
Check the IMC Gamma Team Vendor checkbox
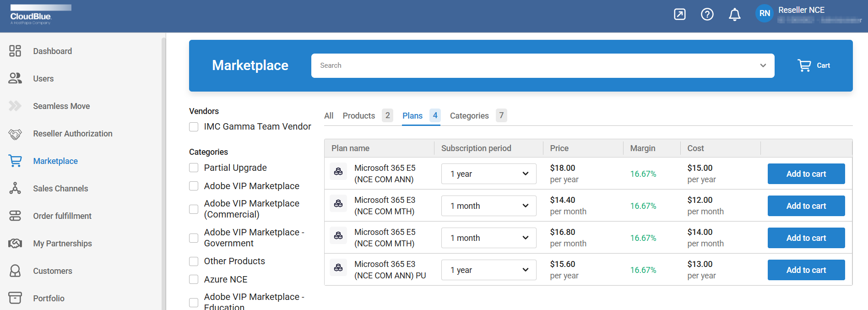click(x=194, y=127)
